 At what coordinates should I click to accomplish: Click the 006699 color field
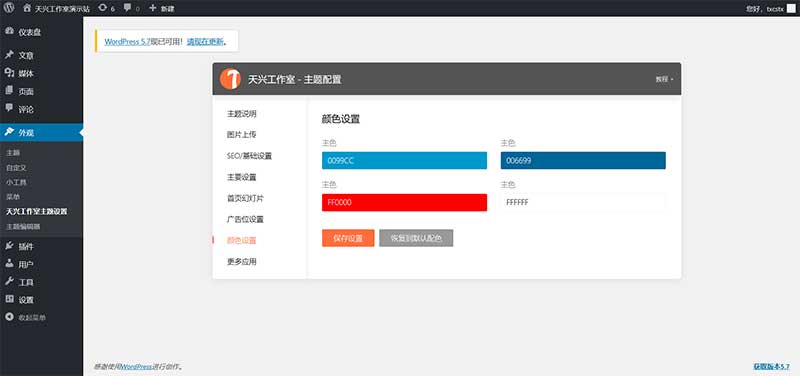pos(583,160)
